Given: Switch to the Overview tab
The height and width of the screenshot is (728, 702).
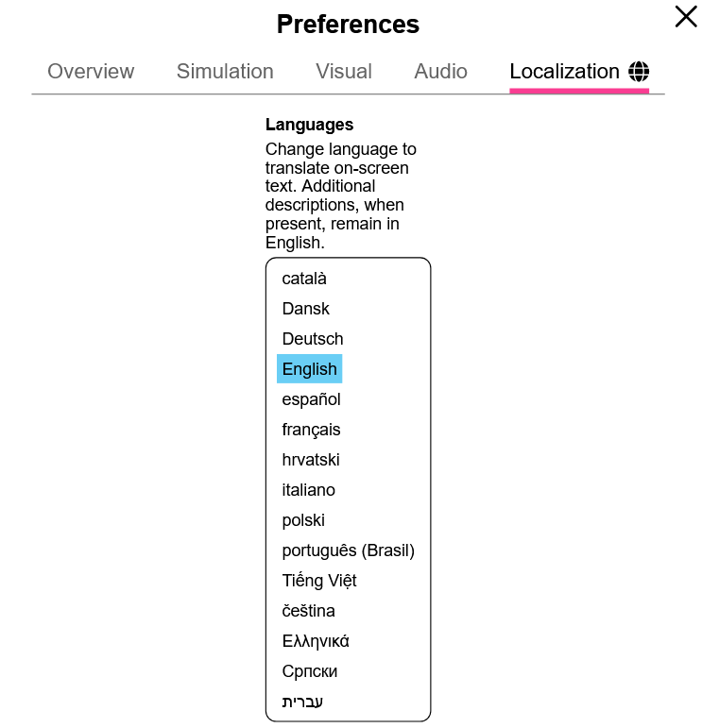Looking at the screenshot, I should tap(91, 72).
